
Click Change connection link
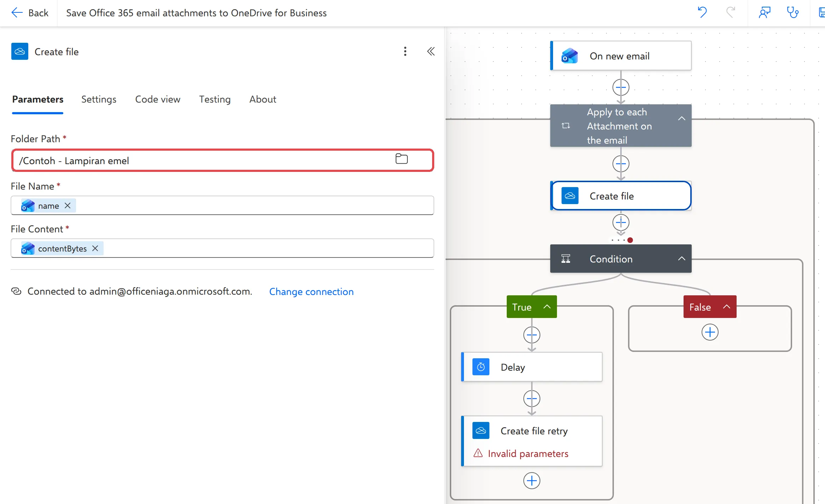(x=312, y=291)
